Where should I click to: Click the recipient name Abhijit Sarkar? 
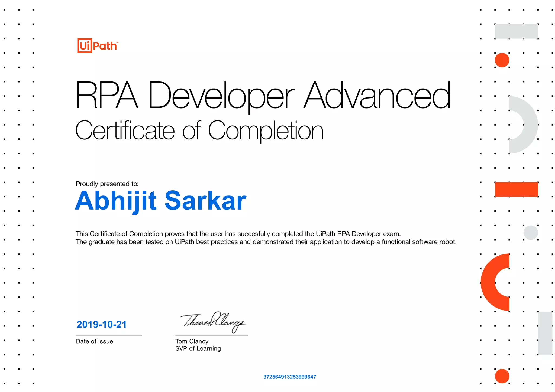pos(160,201)
